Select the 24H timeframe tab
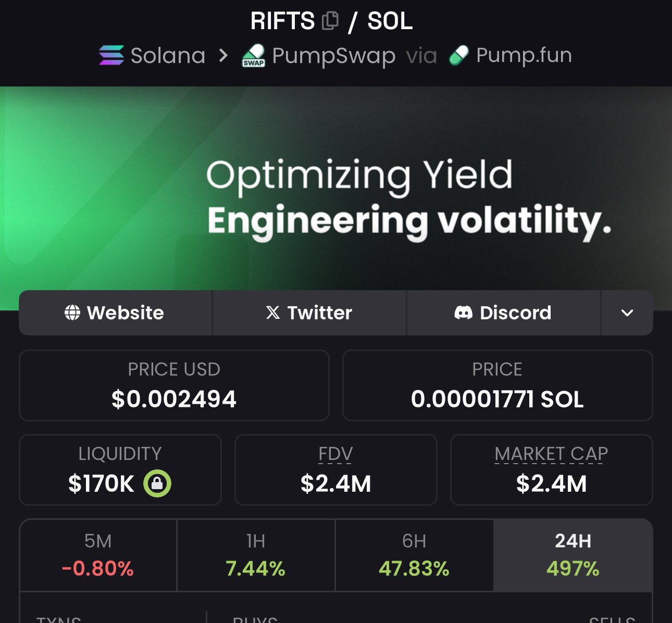The width and height of the screenshot is (672, 623). 573,555
